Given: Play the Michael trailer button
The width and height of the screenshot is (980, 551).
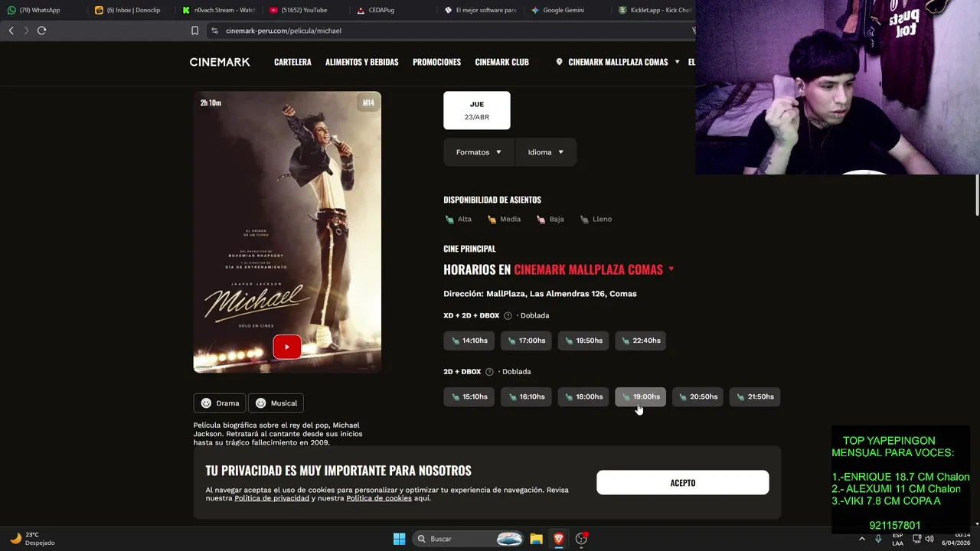Looking at the screenshot, I should (x=287, y=347).
